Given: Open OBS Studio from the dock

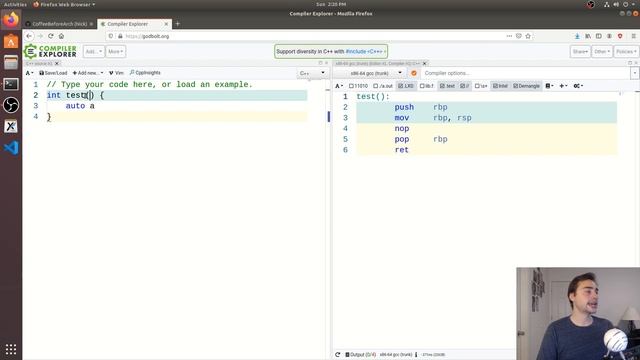Looking at the screenshot, I should tap(11, 105).
